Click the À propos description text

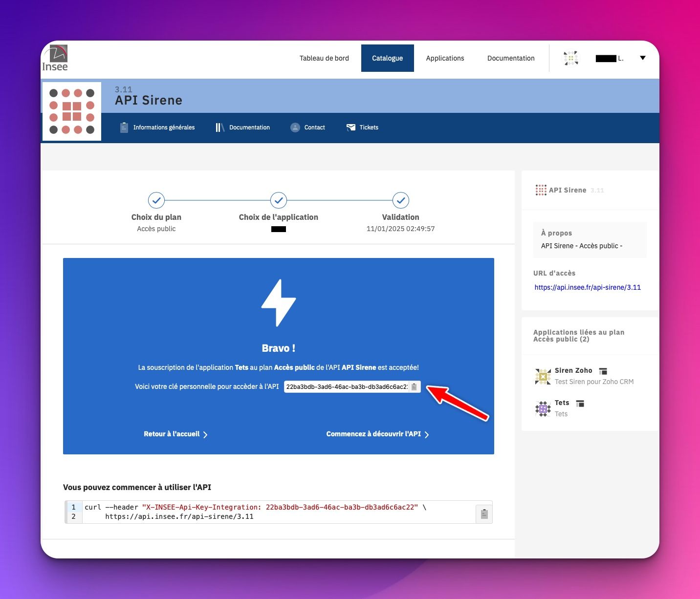coord(582,246)
